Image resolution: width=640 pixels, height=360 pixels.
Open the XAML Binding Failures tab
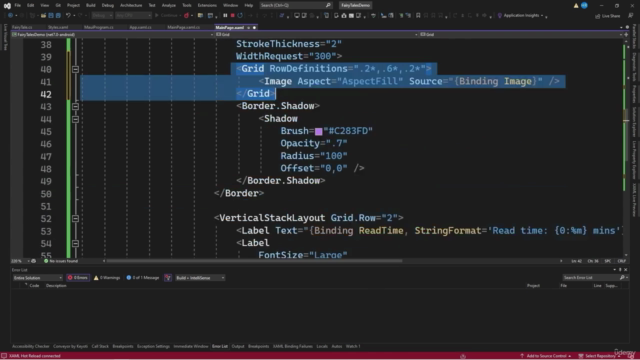point(293,346)
